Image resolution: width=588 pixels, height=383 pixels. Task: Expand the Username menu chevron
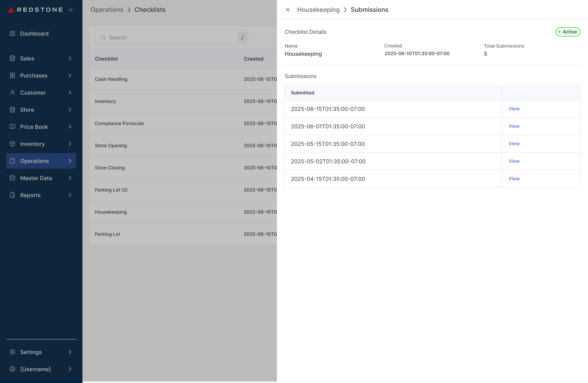point(70,369)
